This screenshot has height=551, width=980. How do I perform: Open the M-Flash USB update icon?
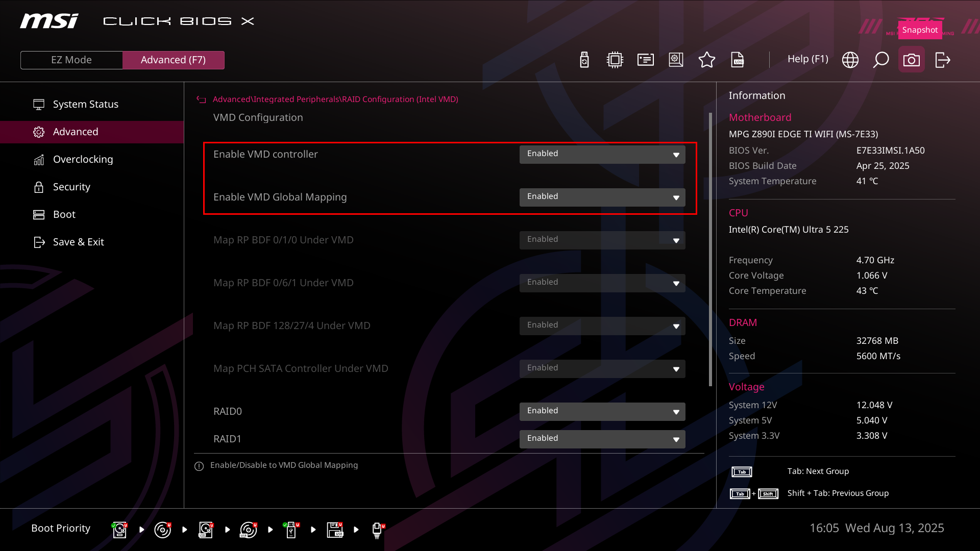pyautogui.click(x=584, y=60)
